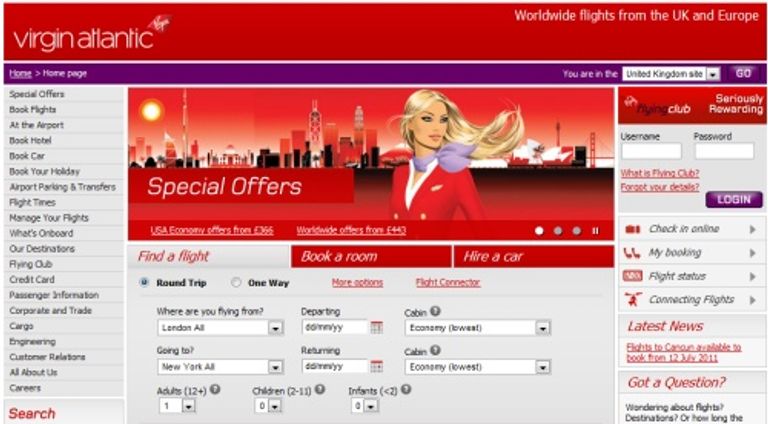
Task: Switch to Book a room tab
Action: (371, 256)
